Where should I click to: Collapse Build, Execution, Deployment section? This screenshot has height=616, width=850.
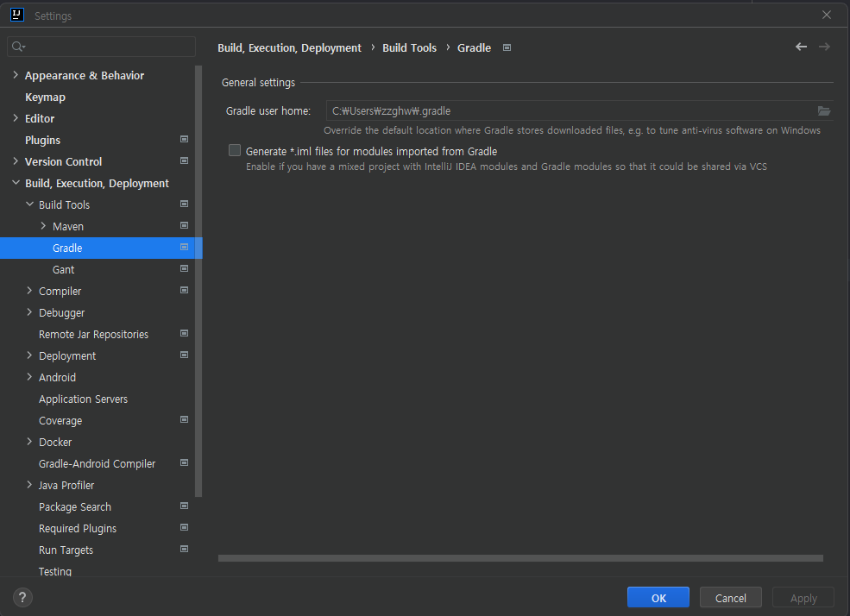(16, 183)
